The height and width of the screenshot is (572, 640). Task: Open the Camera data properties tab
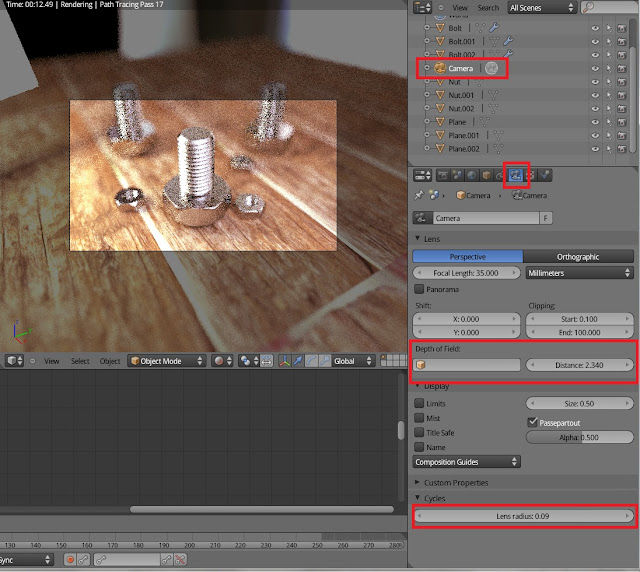tap(516, 176)
